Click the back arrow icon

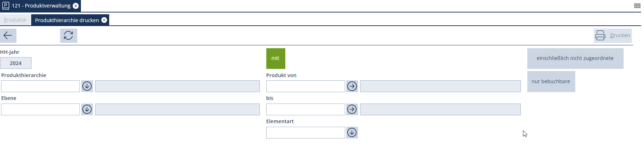pyautogui.click(x=8, y=35)
